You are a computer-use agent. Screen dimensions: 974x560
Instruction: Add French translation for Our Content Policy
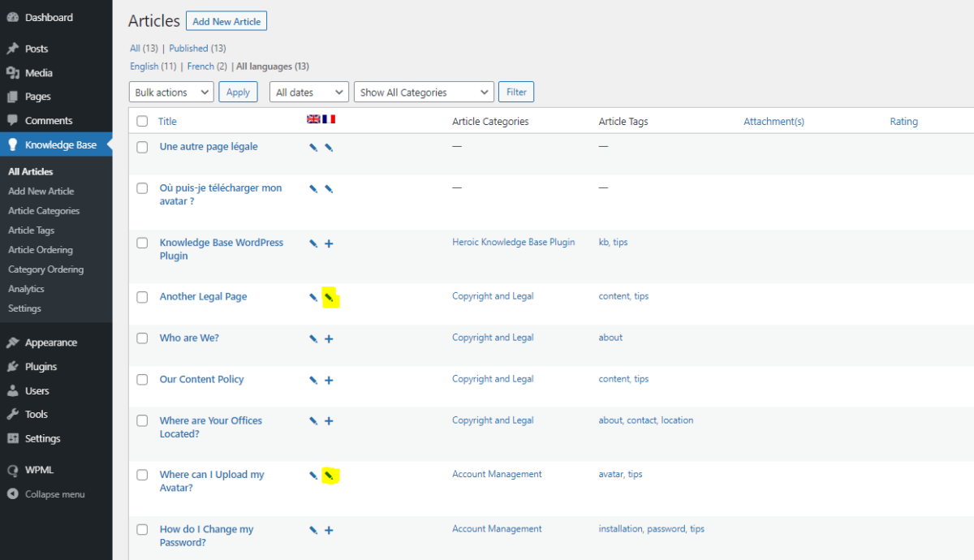click(329, 381)
